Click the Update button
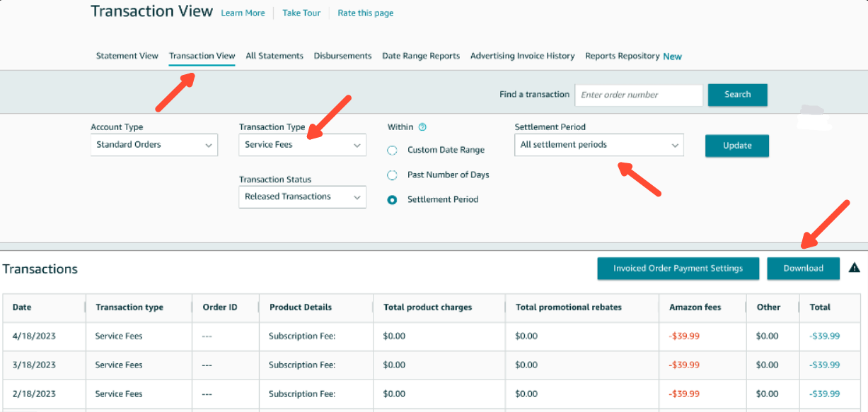 point(737,146)
